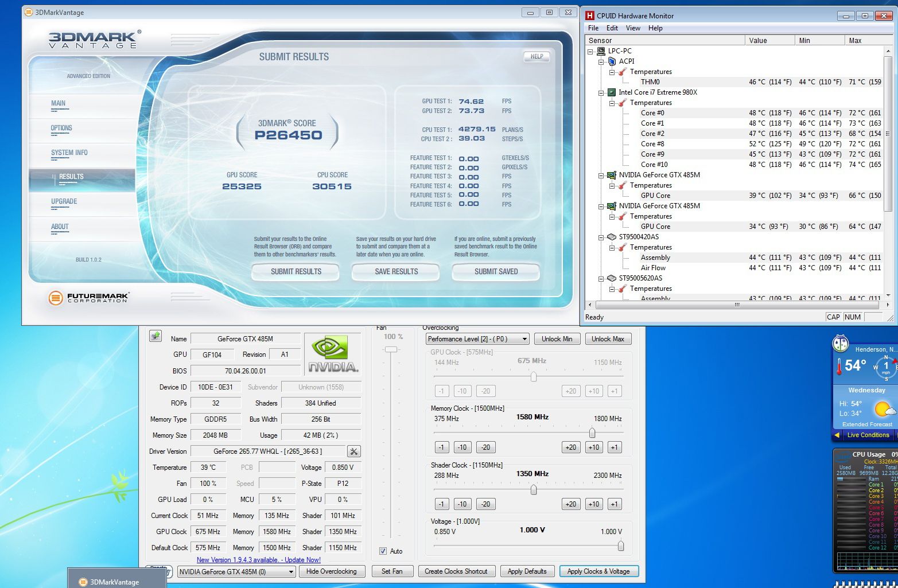Viewport: 898px width, 588px height.
Task: Open Live Conditions in weather gadget
Action: pos(868,435)
